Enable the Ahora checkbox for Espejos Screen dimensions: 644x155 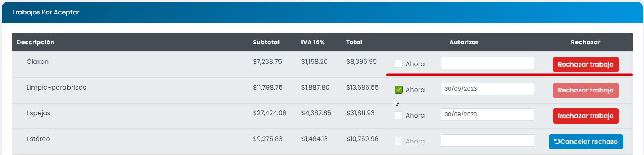[399, 115]
